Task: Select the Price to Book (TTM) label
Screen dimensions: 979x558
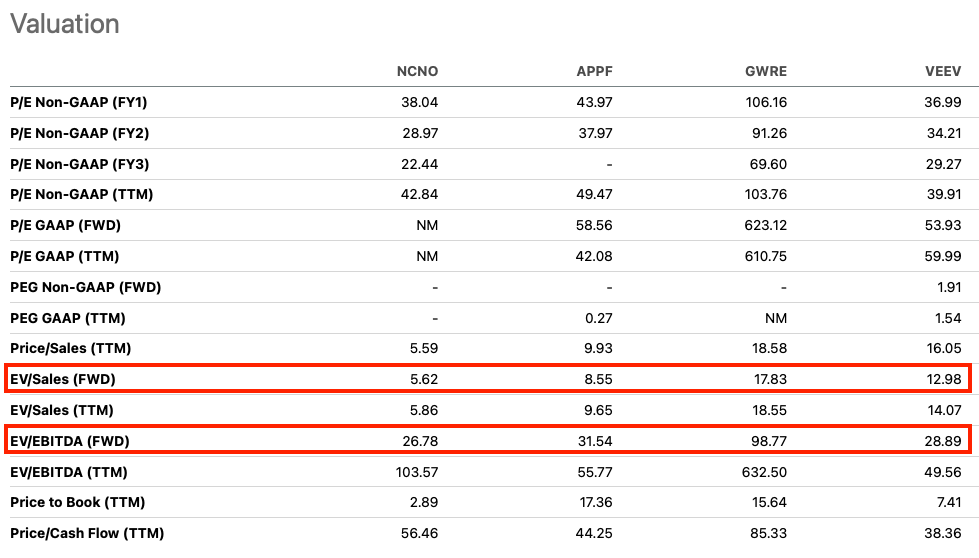Action: (x=77, y=502)
